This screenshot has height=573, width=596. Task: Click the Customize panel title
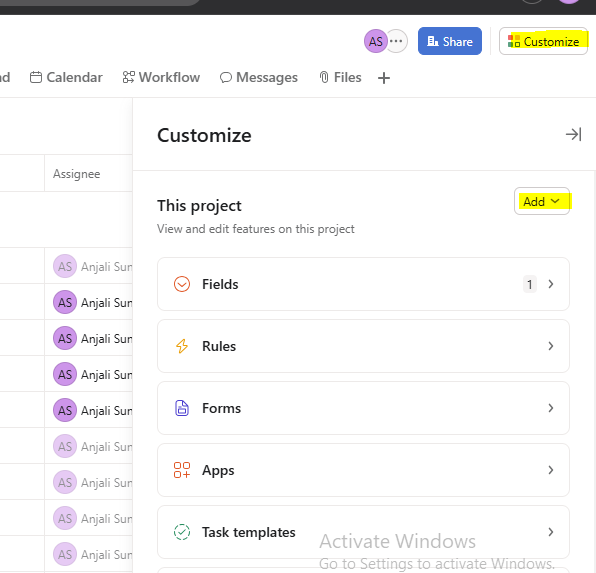pyautogui.click(x=204, y=135)
